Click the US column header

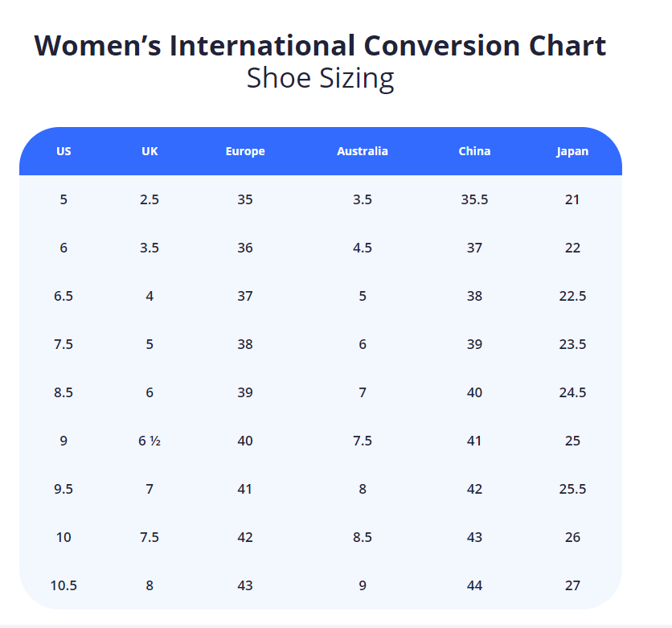pyautogui.click(x=64, y=151)
